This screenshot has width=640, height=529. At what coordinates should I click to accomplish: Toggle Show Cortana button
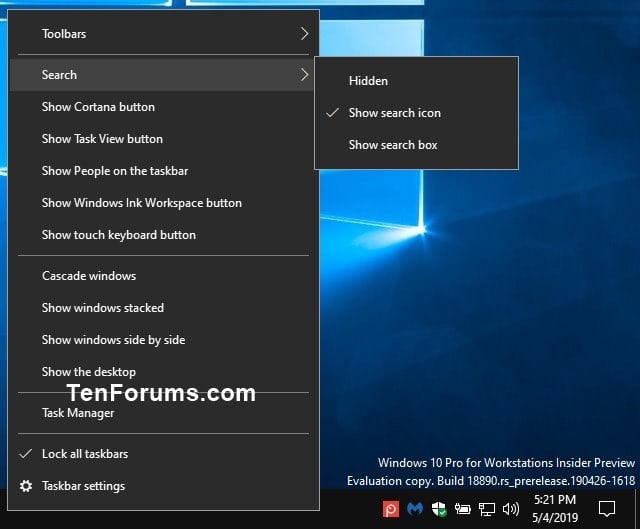(x=163, y=107)
